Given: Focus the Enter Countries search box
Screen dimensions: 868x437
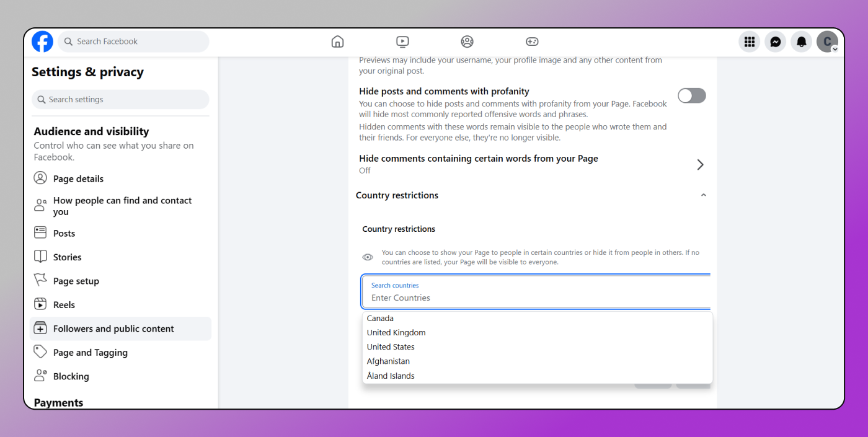Looking at the screenshot, I should click(536, 292).
